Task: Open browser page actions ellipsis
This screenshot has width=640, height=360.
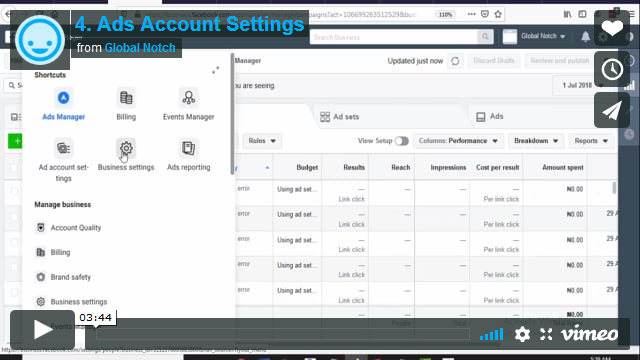Action: [471, 14]
